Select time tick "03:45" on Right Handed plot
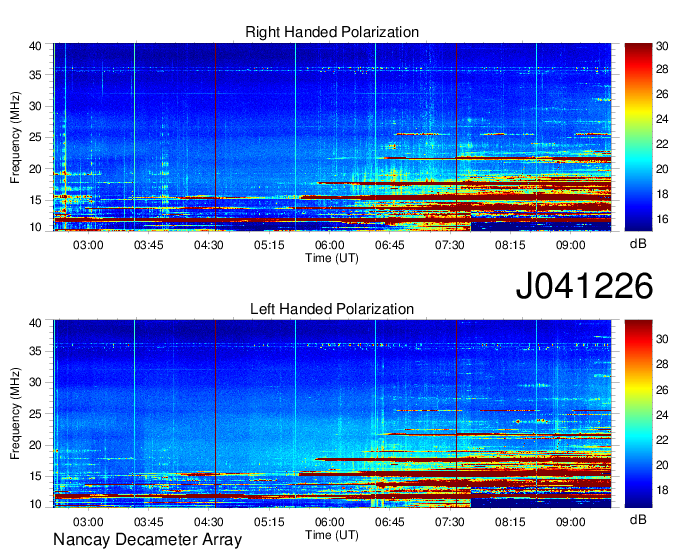Image resolution: width=680 pixels, height=552 pixels. [x=148, y=245]
